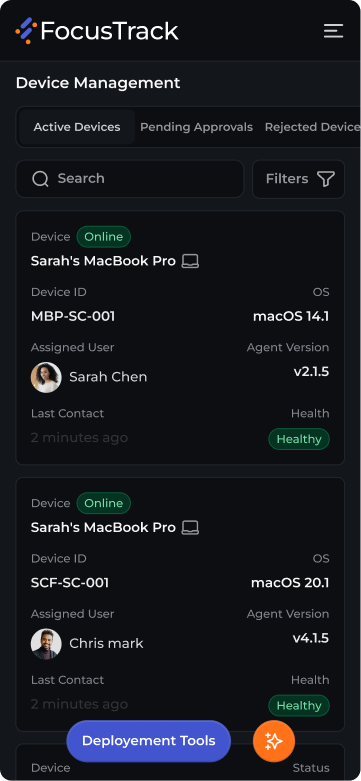Click the Healthy badge on first device card
Screen dimensions: 361x781
point(299,439)
